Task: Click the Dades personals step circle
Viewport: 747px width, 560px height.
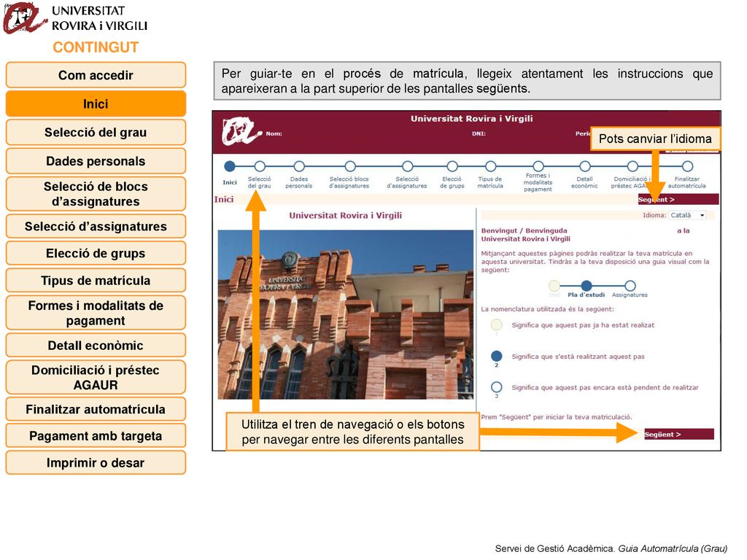Action: (x=299, y=166)
